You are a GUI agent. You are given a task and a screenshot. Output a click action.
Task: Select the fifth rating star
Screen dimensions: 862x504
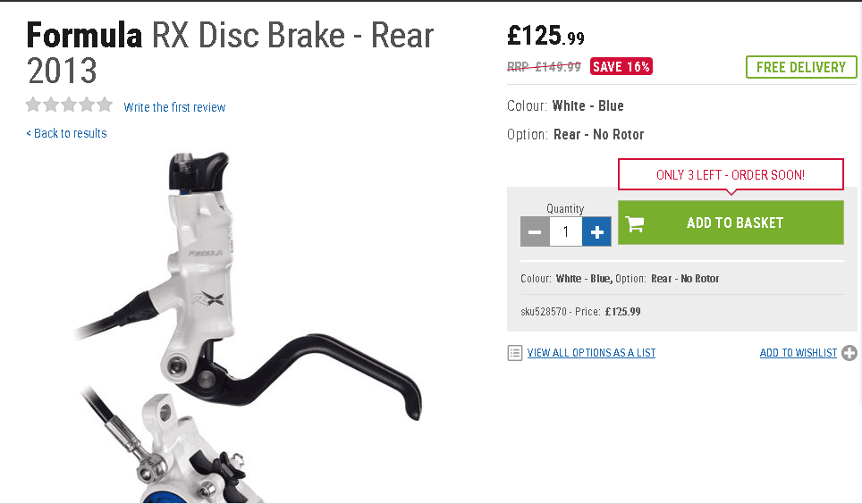click(x=105, y=105)
